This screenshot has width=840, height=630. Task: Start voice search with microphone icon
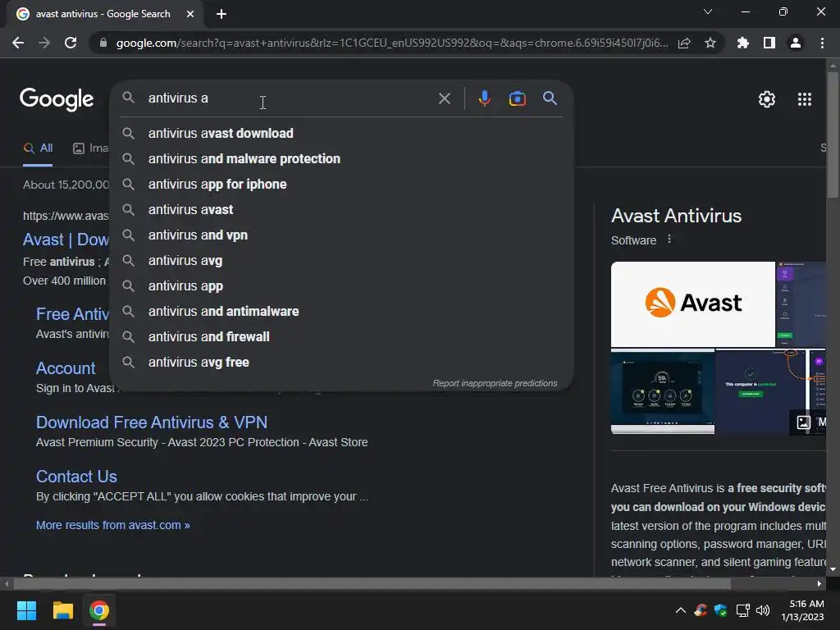click(x=484, y=98)
